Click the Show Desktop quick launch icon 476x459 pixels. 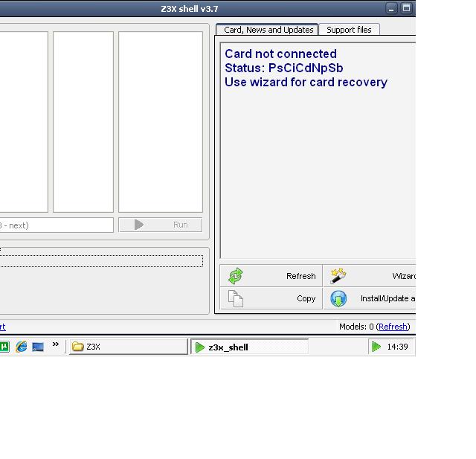click(38, 347)
